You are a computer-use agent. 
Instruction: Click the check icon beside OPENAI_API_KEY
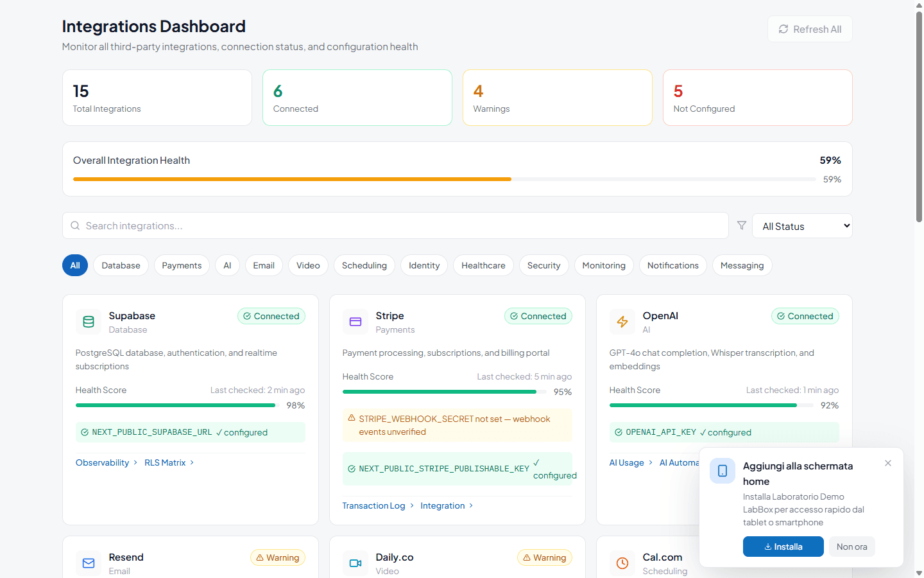pos(619,432)
